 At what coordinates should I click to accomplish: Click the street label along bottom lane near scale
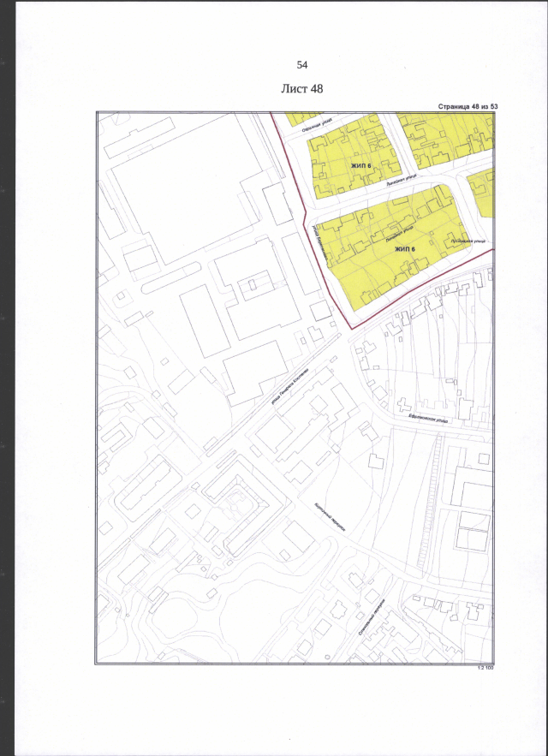pos(373,616)
